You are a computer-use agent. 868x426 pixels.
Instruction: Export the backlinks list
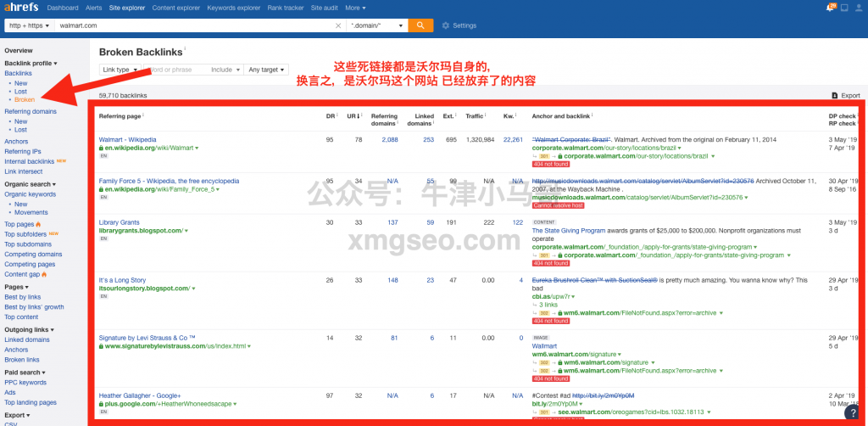tap(846, 95)
